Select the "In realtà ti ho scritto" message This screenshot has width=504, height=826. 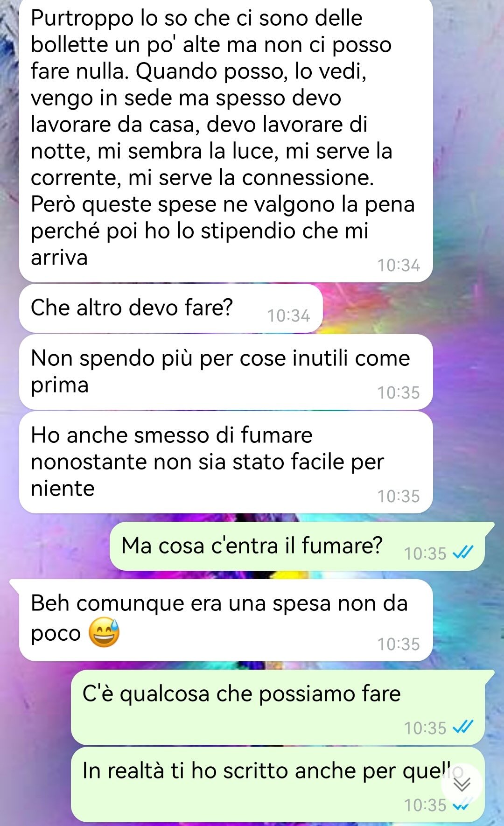(x=278, y=784)
